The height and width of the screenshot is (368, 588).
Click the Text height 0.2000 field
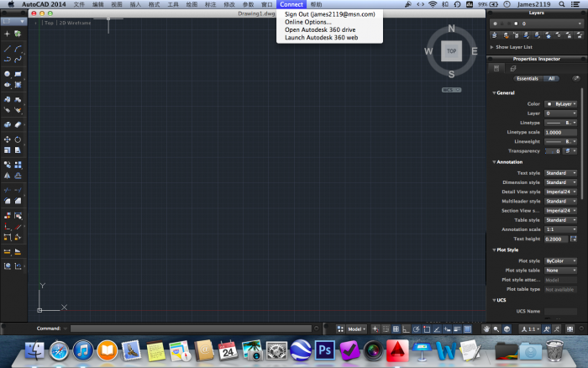(x=556, y=239)
